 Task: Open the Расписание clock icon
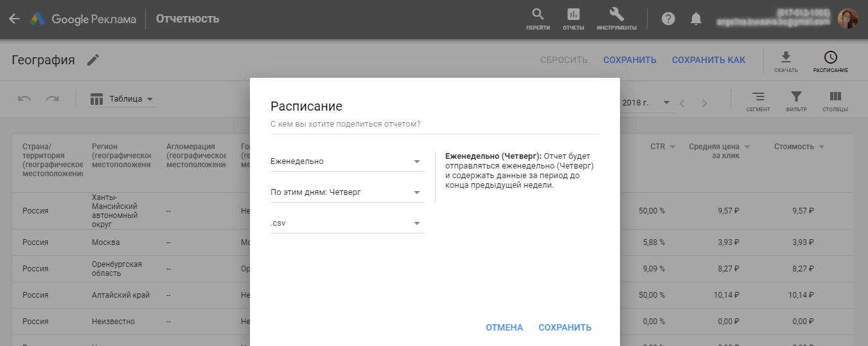pos(830,59)
